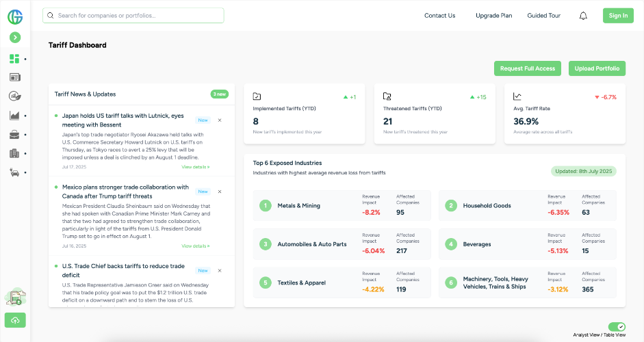Select the briefcase portfolio icon in sidebar
644x342 pixels.
pos(14,135)
